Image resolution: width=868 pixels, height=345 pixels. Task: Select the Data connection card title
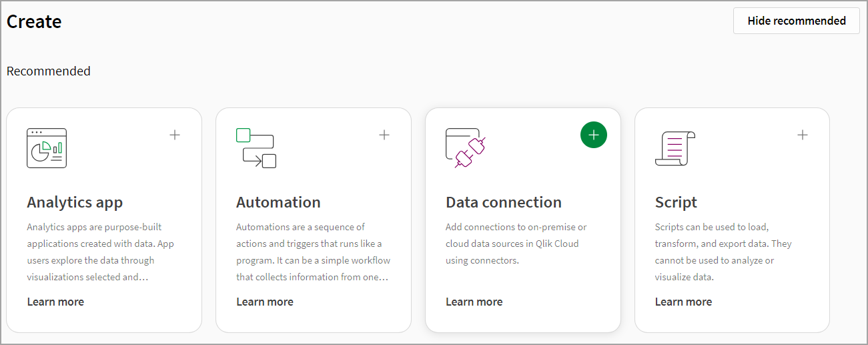(x=504, y=202)
